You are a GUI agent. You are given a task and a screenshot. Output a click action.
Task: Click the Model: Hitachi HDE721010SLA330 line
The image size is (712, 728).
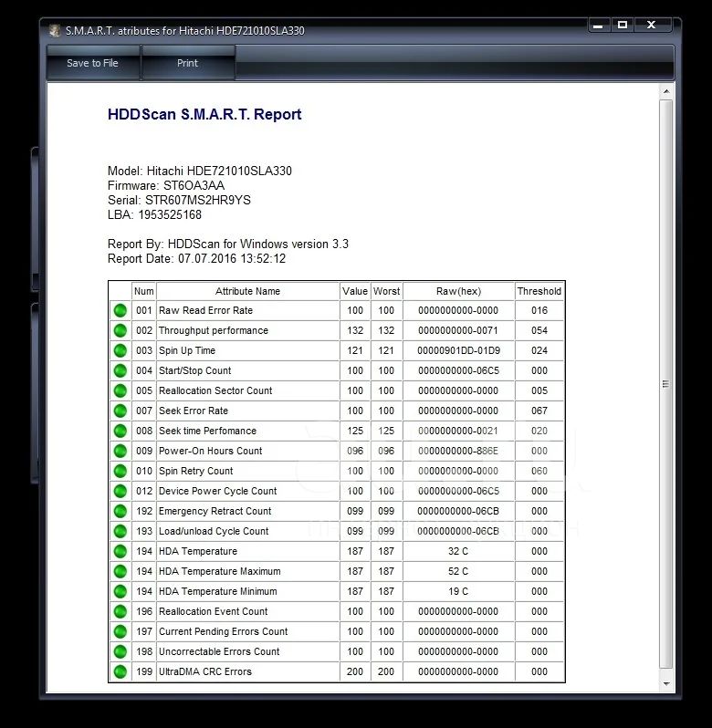[200, 171]
